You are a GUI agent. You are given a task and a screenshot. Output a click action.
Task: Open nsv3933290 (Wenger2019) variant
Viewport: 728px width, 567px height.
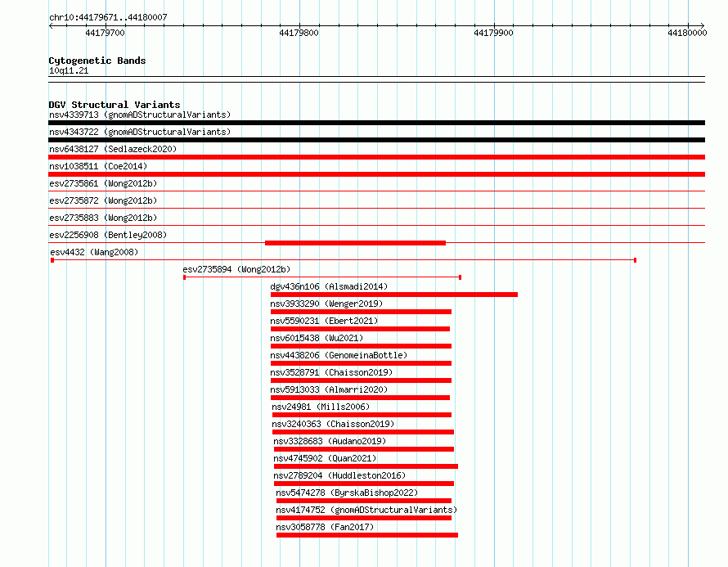click(326, 304)
